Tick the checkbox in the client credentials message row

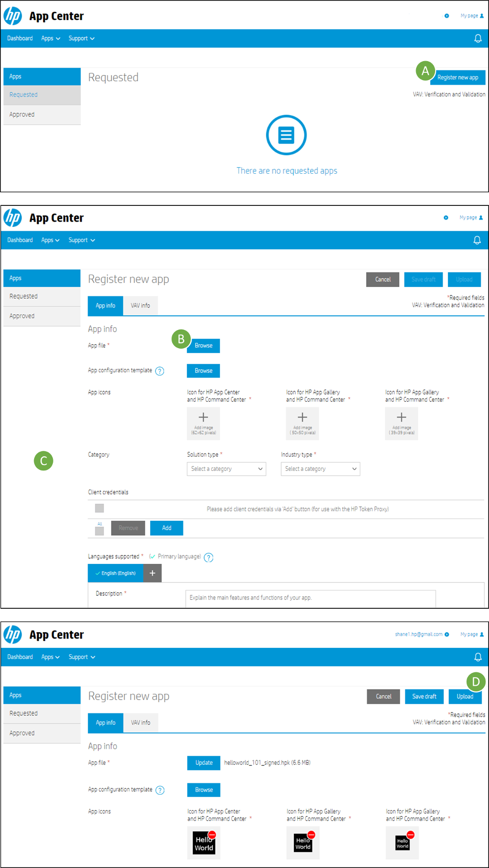(x=99, y=509)
